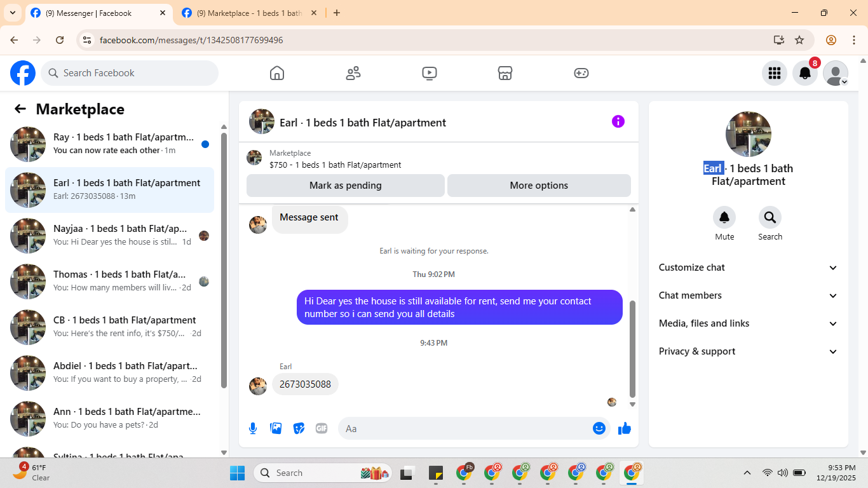Choose a GIF icon in composer

pos(322,428)
